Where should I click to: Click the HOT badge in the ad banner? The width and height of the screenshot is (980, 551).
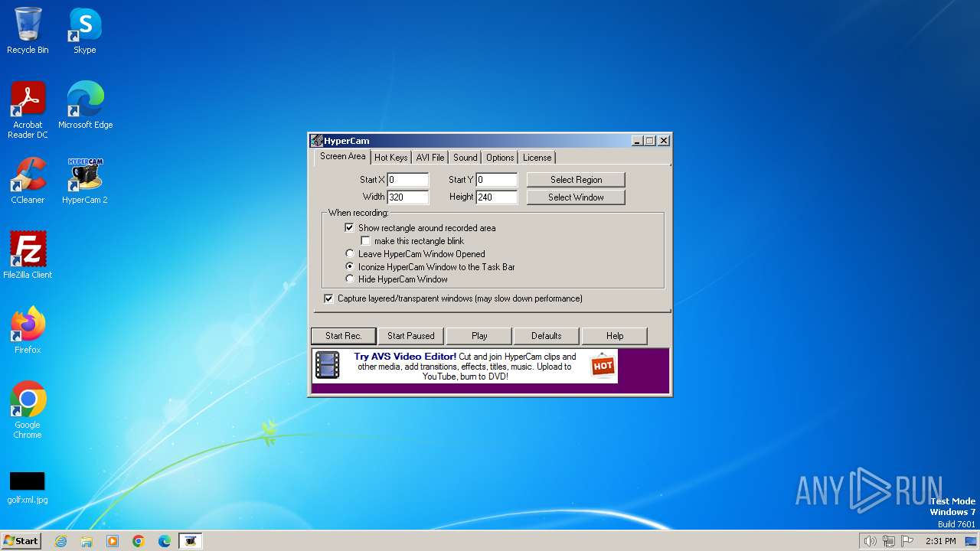[603, 366]
